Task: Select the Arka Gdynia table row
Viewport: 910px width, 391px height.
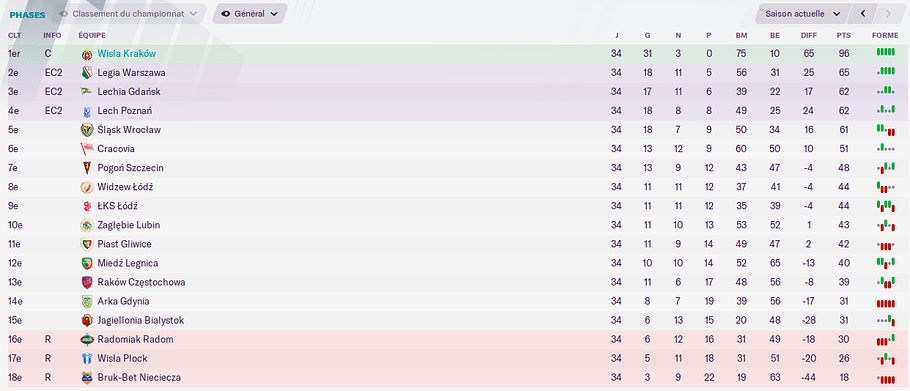Action: pyautogui.click(x=454, y=302)
